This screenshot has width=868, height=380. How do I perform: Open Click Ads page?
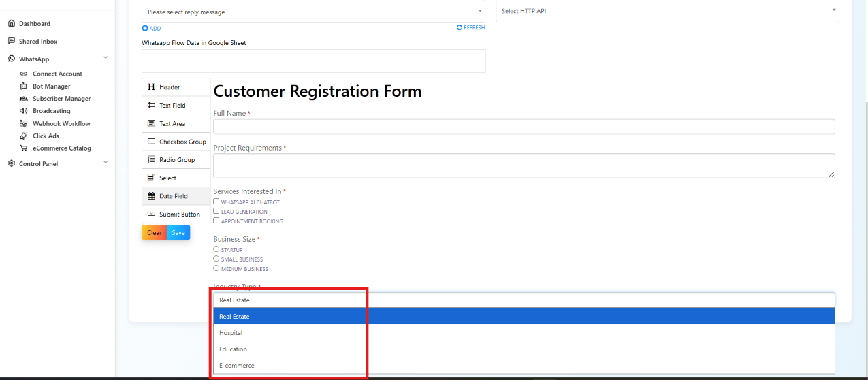pos(46,136)
